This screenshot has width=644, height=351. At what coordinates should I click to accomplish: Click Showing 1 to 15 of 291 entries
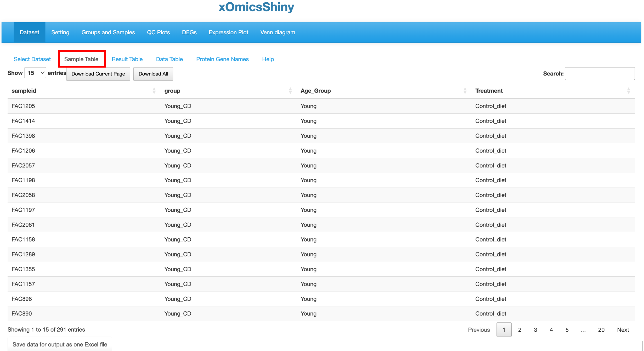pyautogui.click(x=46, y=330)
